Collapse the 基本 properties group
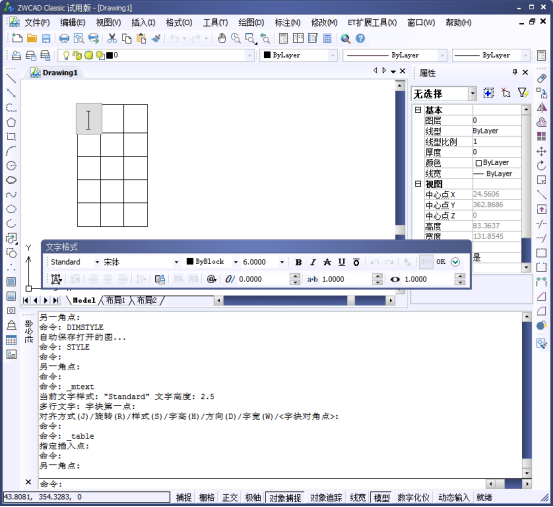 tap(418, 110)
